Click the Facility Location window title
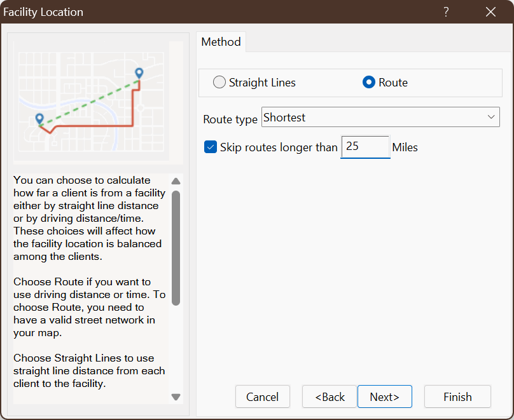 tap(43, 12)
